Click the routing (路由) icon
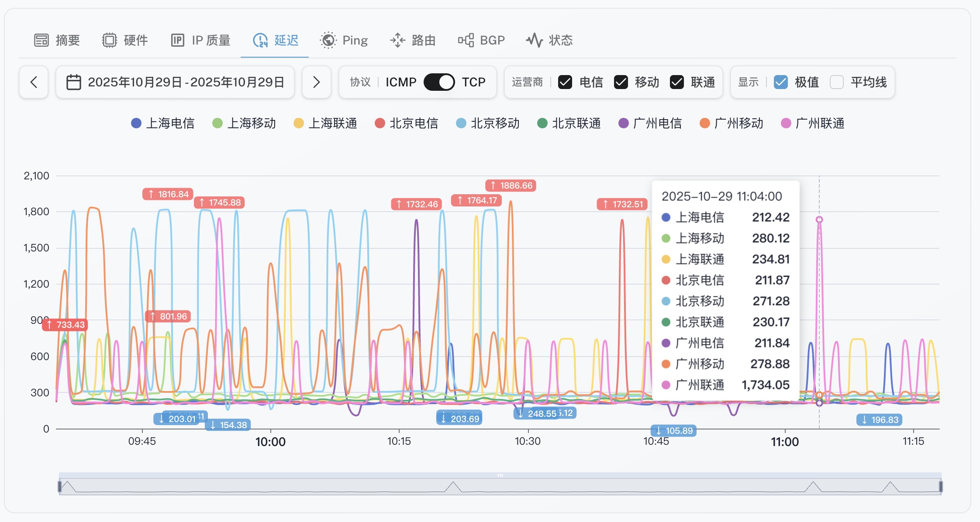Screen dimensions: 980x522 (x=397, y=40)
